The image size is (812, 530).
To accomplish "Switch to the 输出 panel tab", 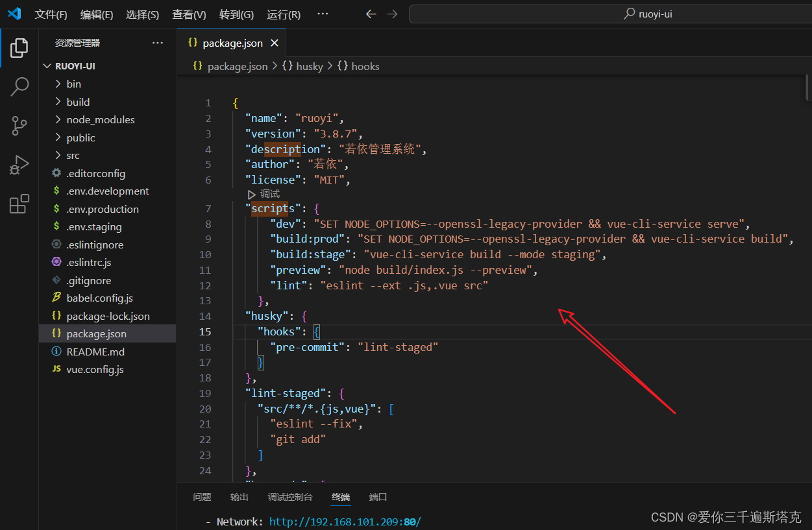I will point(238,496).
